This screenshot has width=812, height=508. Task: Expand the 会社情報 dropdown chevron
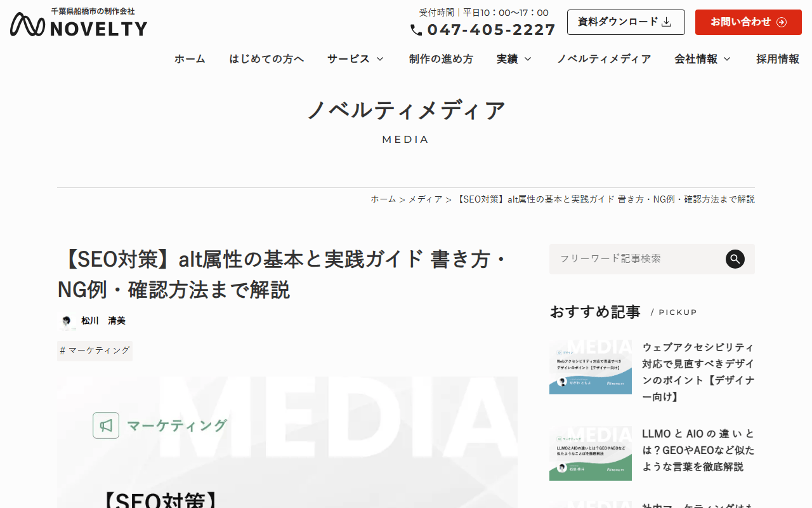727,59
